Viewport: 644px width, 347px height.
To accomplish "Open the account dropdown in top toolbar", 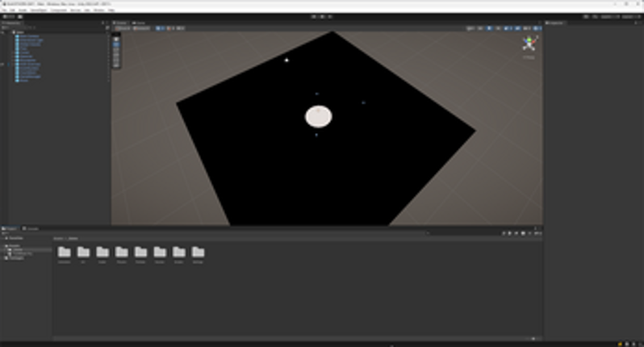I will click(x=8, y=17).
